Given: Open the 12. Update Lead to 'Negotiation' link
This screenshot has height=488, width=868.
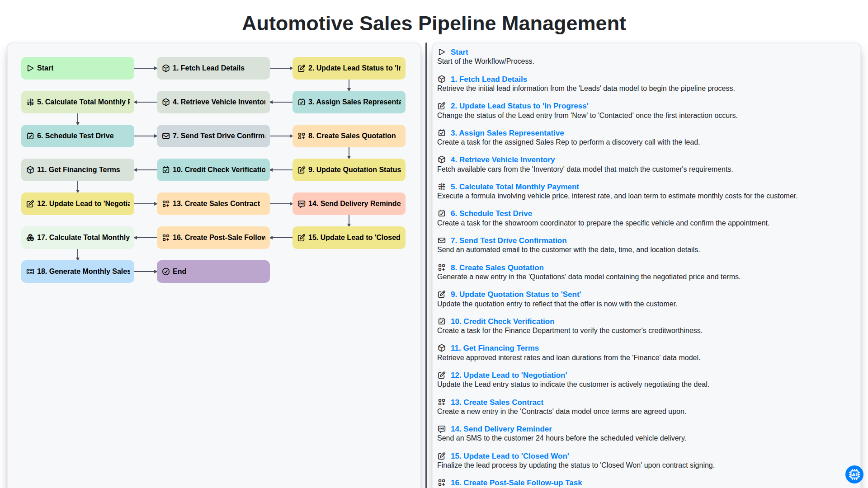Looking at the screenshot, I should point(509,375).
